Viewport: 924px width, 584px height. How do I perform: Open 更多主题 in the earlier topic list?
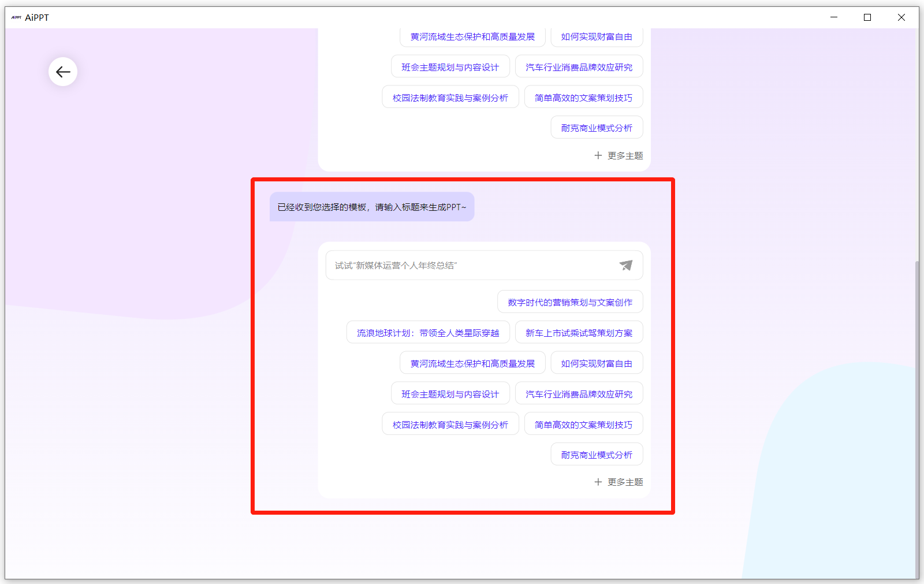[x=619, y=155]
